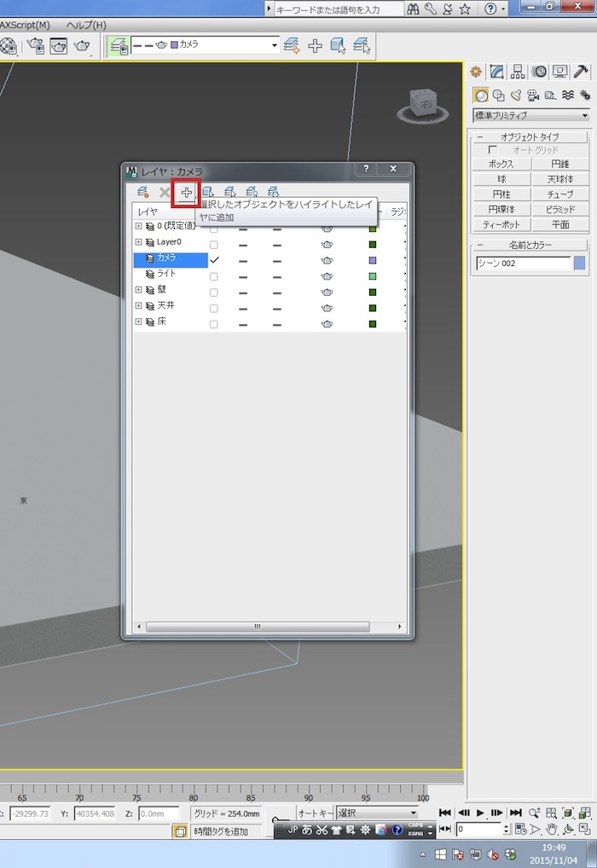
Task: Select the Cameras category icon
Action: coord(533,95)
